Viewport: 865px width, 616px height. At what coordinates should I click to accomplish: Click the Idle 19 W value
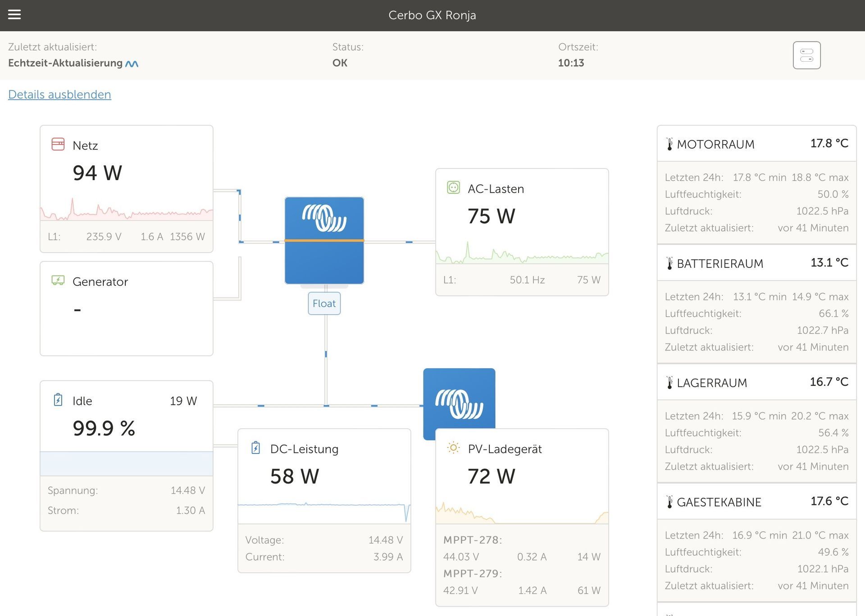tap(183, 401)
